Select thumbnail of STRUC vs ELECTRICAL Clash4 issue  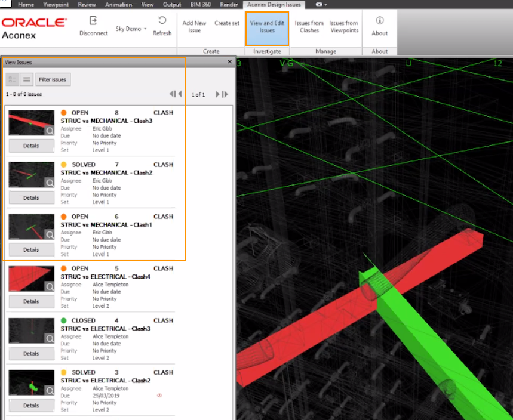pos(32,279)
